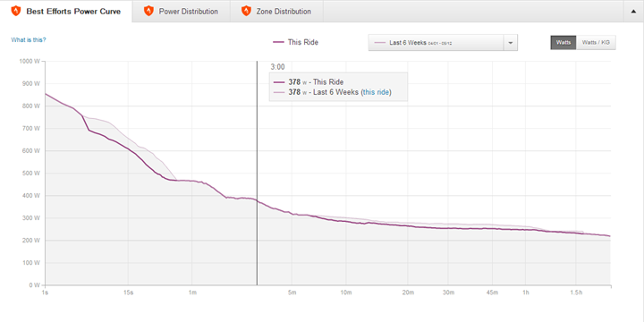This screenshot has width=644, height=322.
Task: Click the '0 W' y-axis label
Action: pos(34,284)
